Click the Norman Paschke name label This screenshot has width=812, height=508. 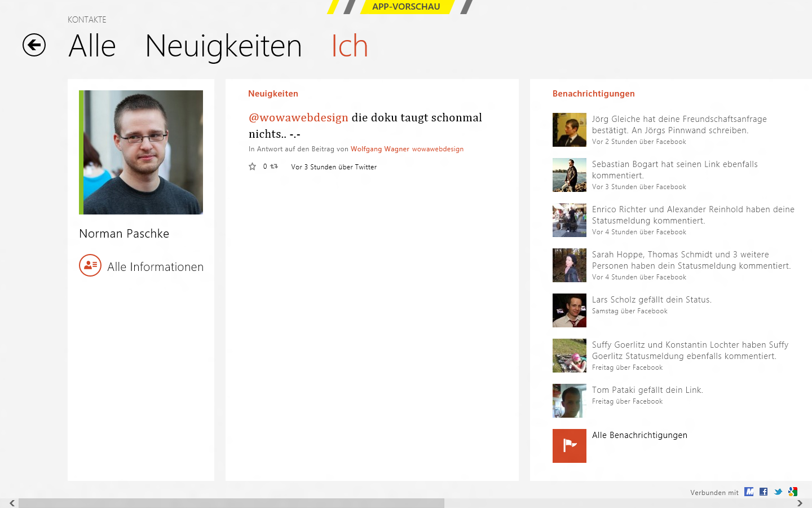[124, 234]
